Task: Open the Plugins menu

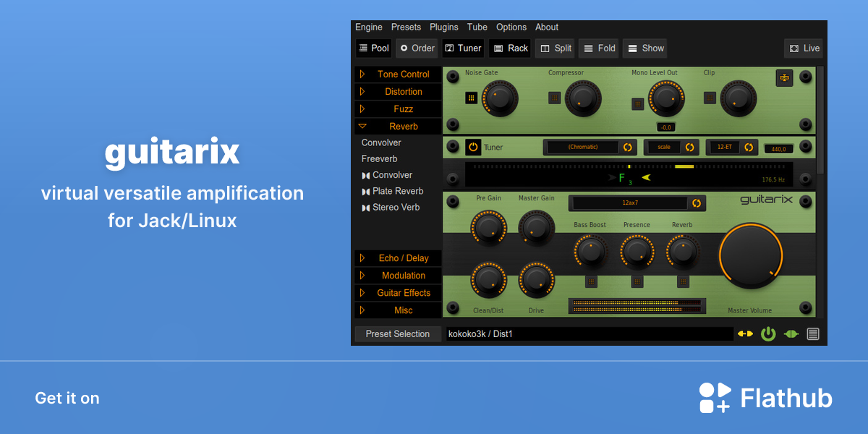Action: [x=444, y=27]
